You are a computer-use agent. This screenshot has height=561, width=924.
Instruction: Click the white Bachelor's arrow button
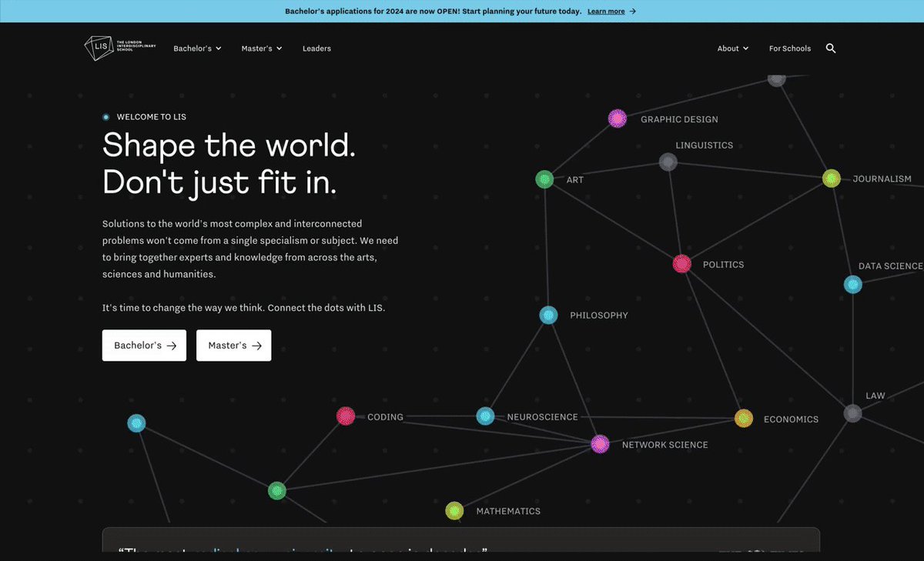(x=144, y=346)
